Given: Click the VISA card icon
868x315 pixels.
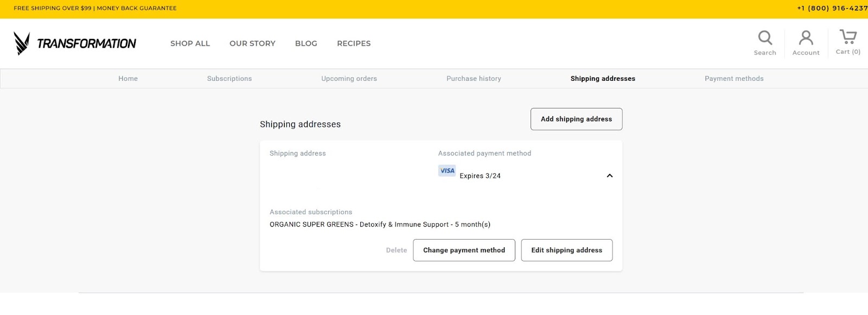Looking at the screenshot, I should [x=447, y=171].
